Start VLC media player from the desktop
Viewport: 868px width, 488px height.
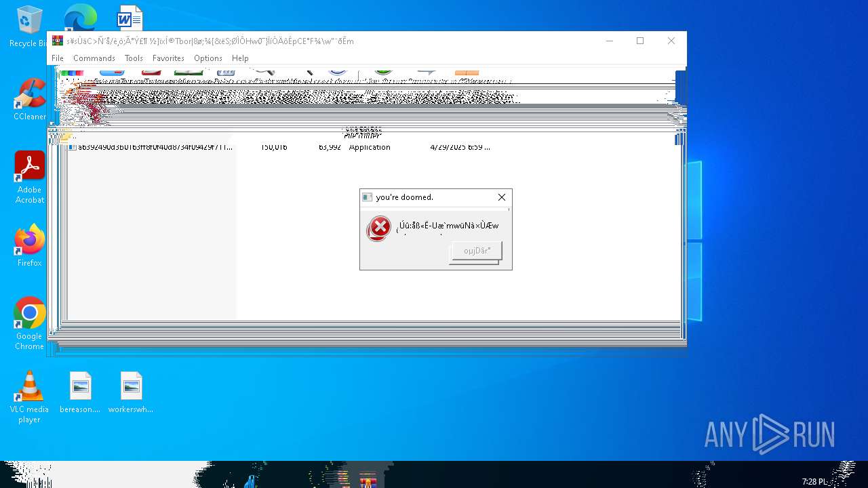pyautogui.click(x=30, y=397)
